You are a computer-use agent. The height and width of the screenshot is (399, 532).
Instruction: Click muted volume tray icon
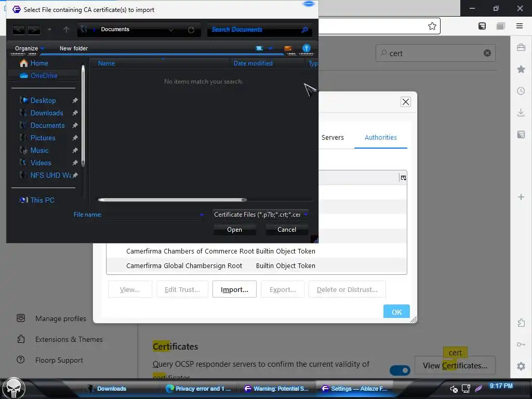(x=454, y=389)
